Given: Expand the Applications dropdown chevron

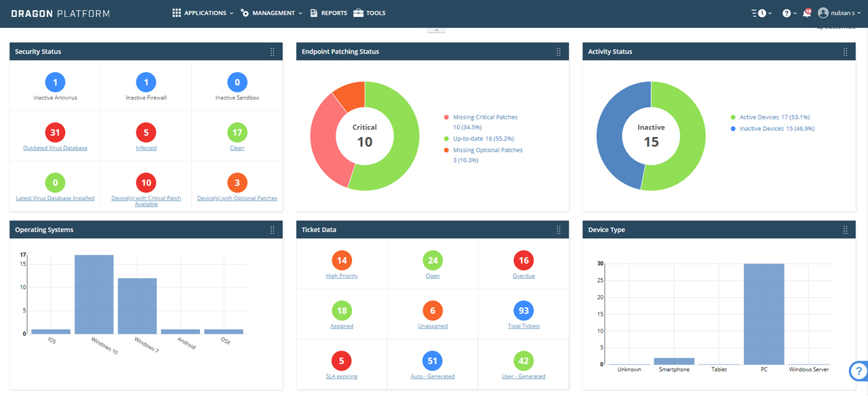Looking at the screenshot, I should point(232,12).
